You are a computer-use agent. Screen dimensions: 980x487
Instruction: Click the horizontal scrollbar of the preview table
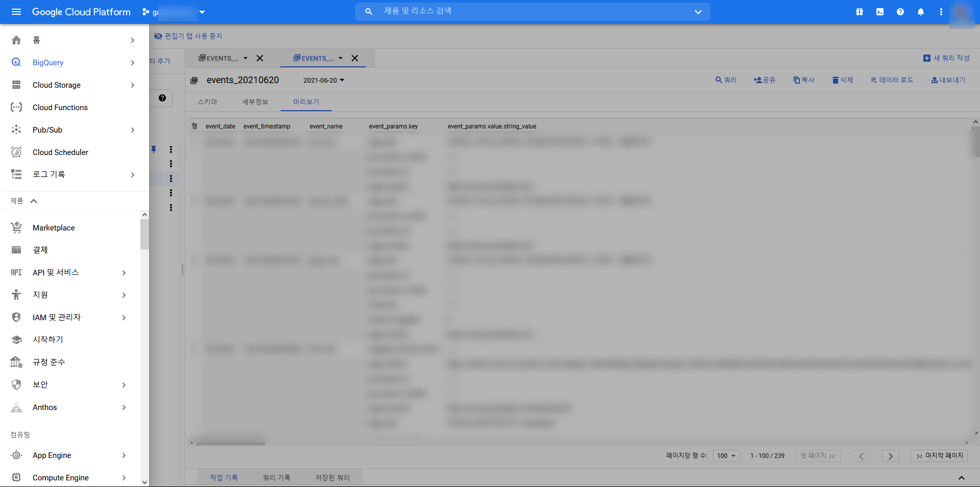click(x=230, y=443)
